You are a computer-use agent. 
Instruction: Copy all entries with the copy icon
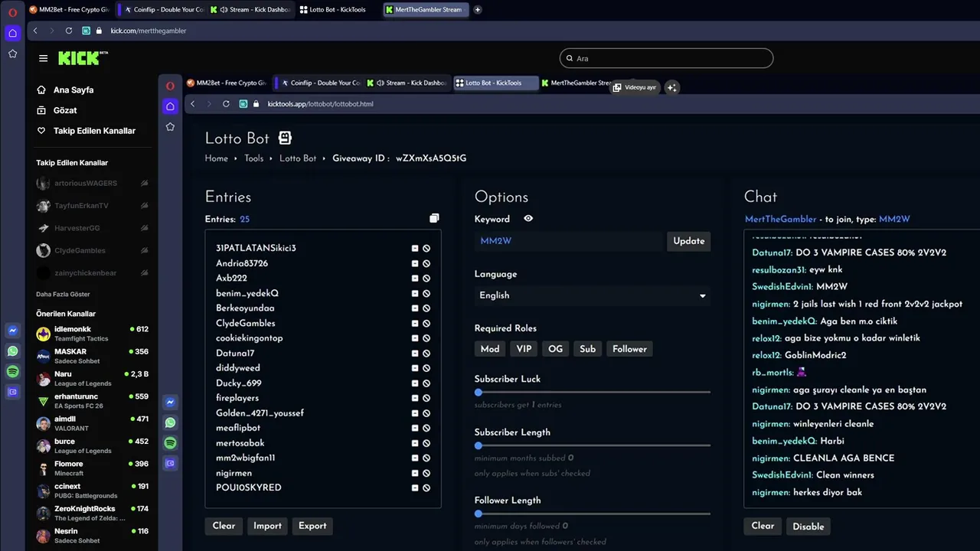click(x=434, y=219)
